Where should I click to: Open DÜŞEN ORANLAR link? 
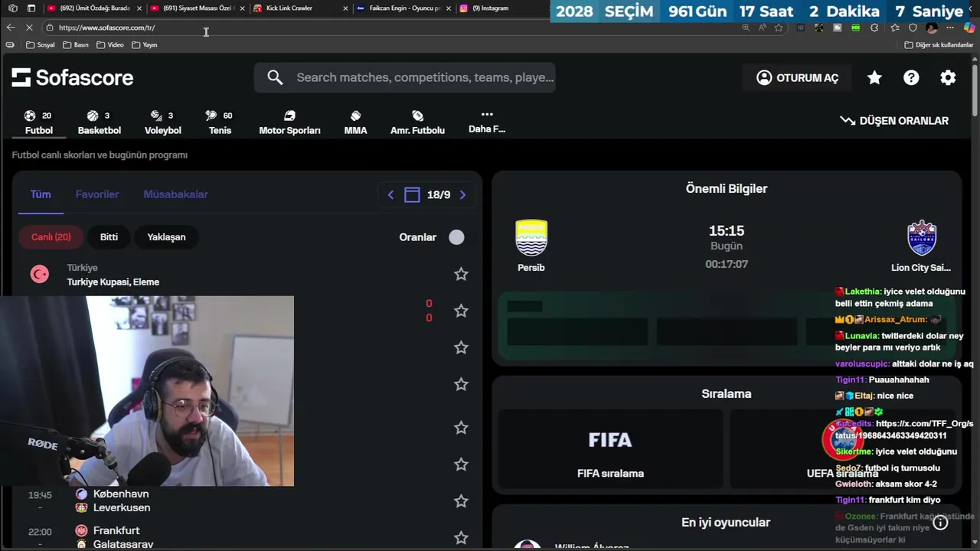[894, 121]
